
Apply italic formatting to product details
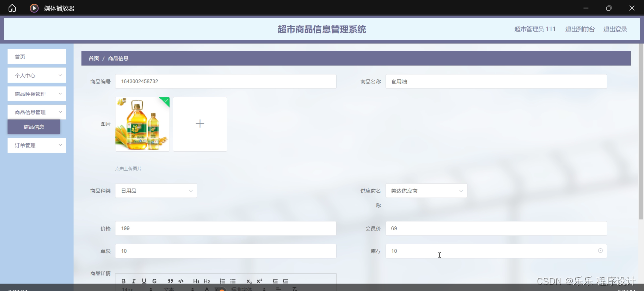click(x=134, y=281)
